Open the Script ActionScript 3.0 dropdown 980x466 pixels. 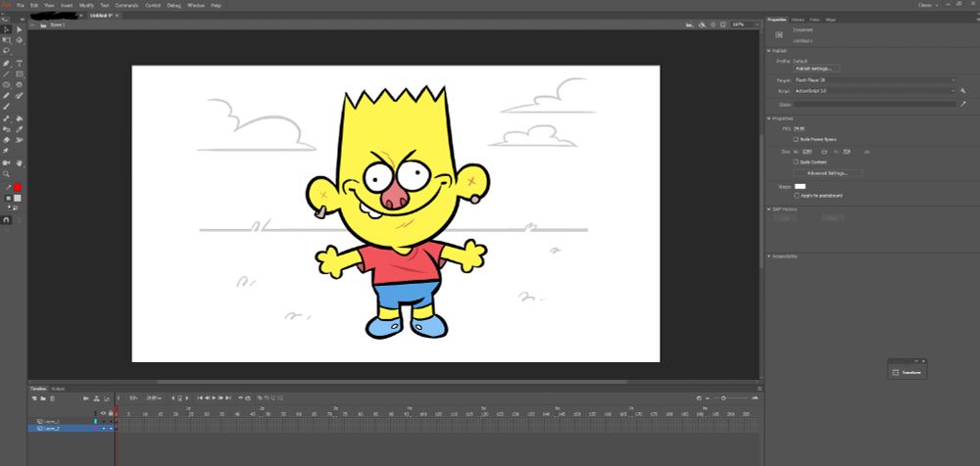pyautogui.click(x=875, y=91)
